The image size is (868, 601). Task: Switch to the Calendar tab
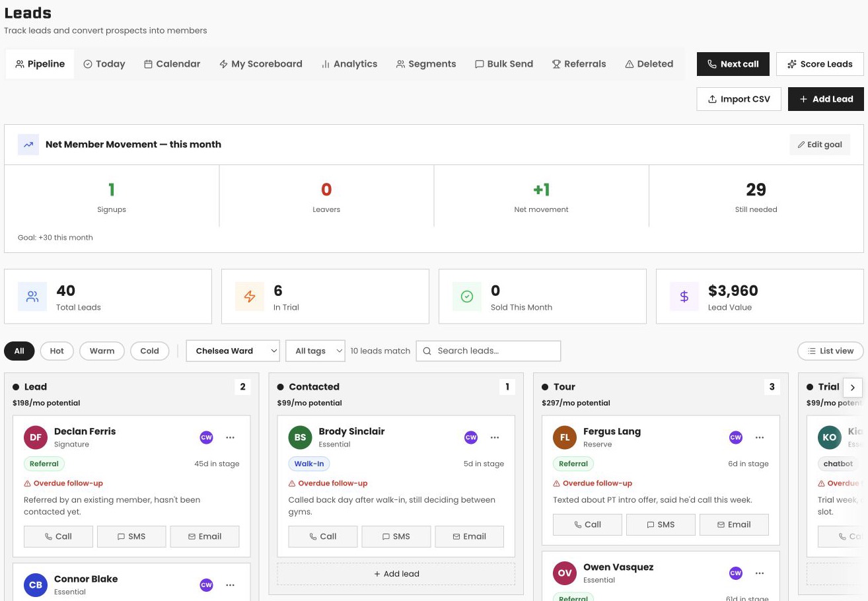[x=172, y=64]
